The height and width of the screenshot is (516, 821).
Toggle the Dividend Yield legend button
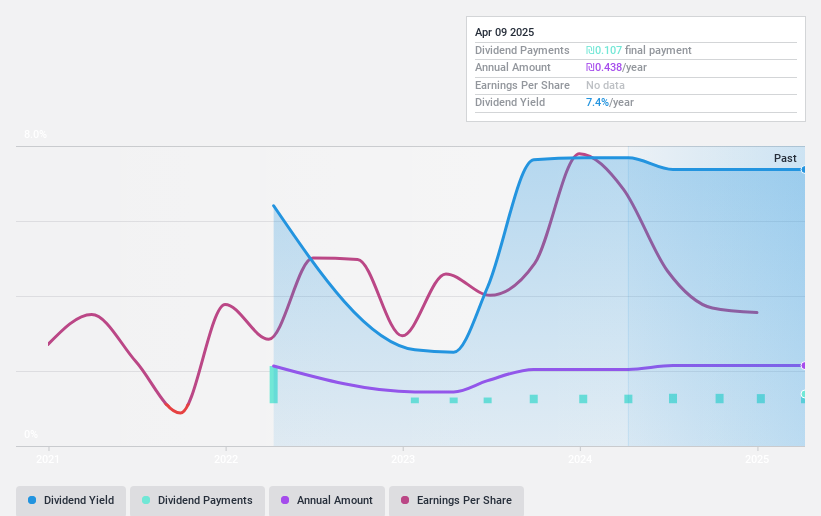71,500
